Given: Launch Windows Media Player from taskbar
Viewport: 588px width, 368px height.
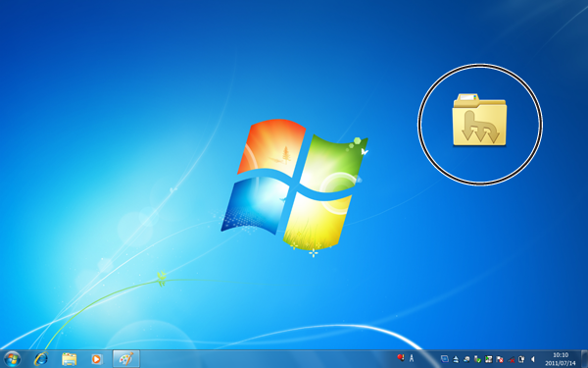Looking at the screenshot, I should point(97,359).
